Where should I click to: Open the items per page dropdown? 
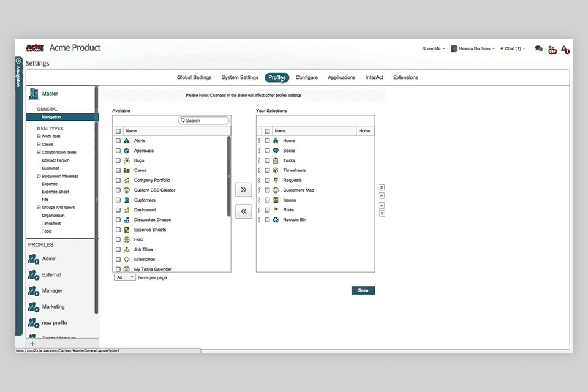pyautogui.click(x=125, y=277)
